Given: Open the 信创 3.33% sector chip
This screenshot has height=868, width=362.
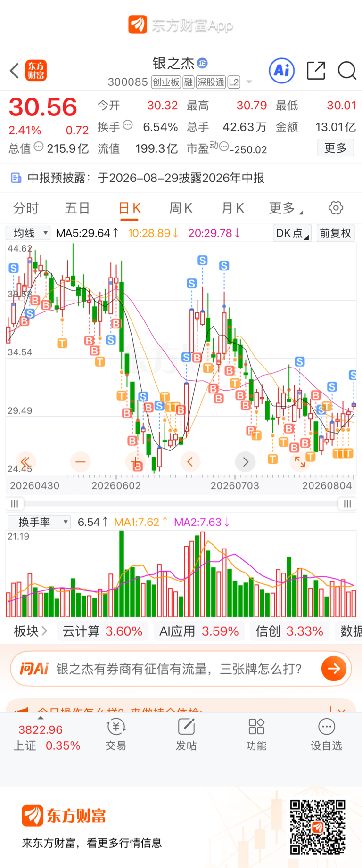Looking at the screenshot, I should (289, 631).
